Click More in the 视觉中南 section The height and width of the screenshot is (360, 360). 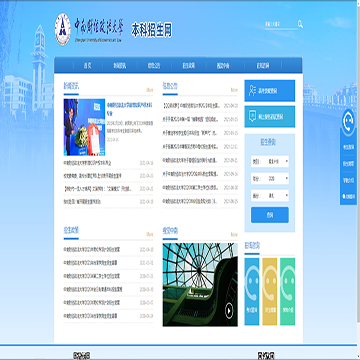[x=234, y=234]
